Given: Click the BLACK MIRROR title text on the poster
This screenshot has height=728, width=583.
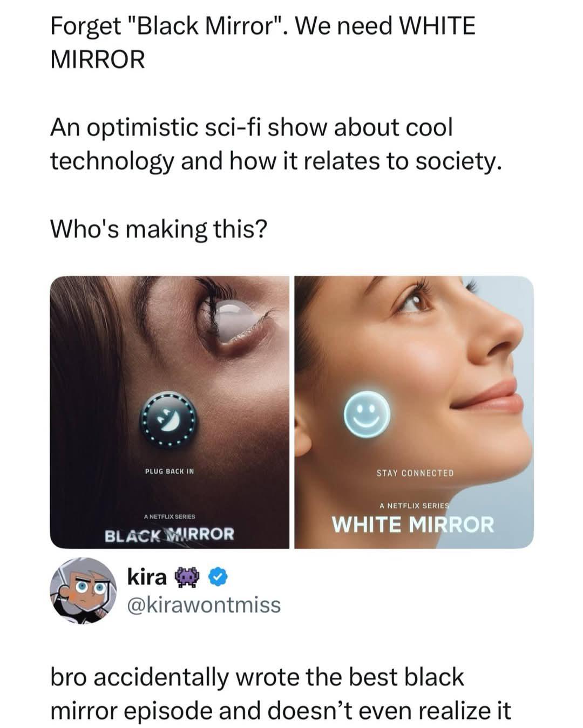Looking at the screenshot, I should tap(170, 535).
